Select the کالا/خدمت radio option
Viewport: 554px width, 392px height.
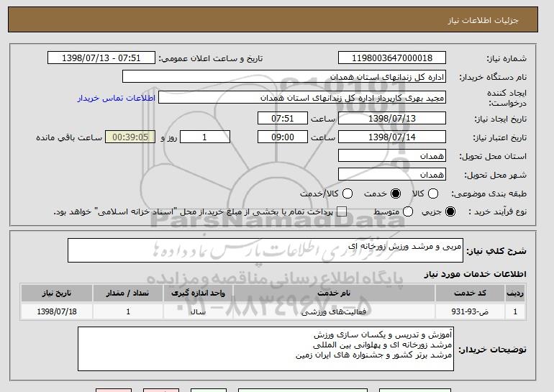[x=348, y=193]
